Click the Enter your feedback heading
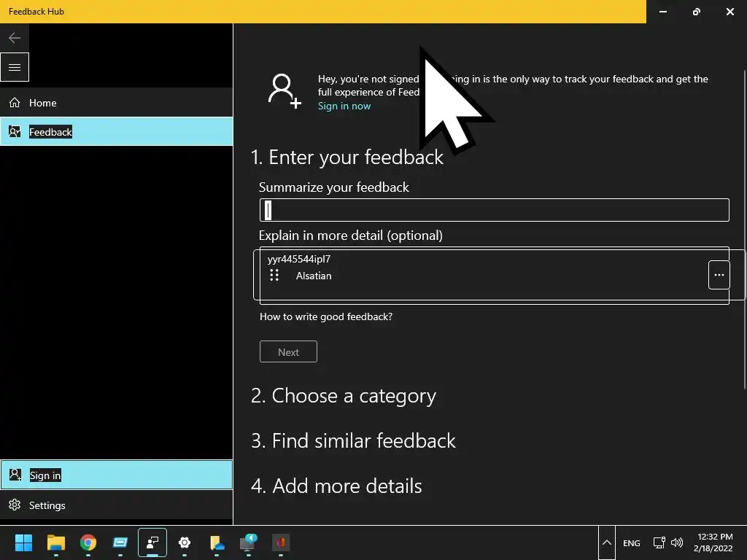The height and width of the screenshot is (560, 747). [x=347, y=157]
